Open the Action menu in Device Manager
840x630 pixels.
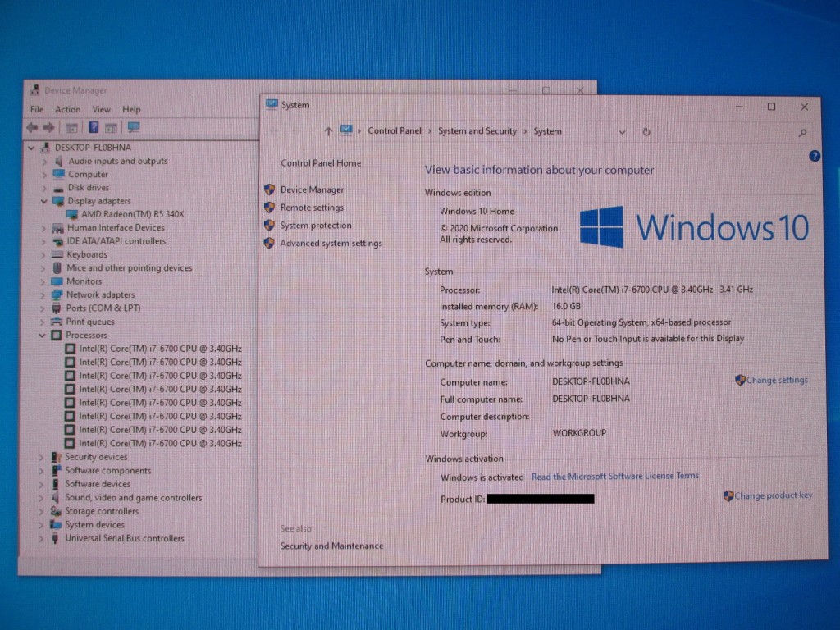68,109
